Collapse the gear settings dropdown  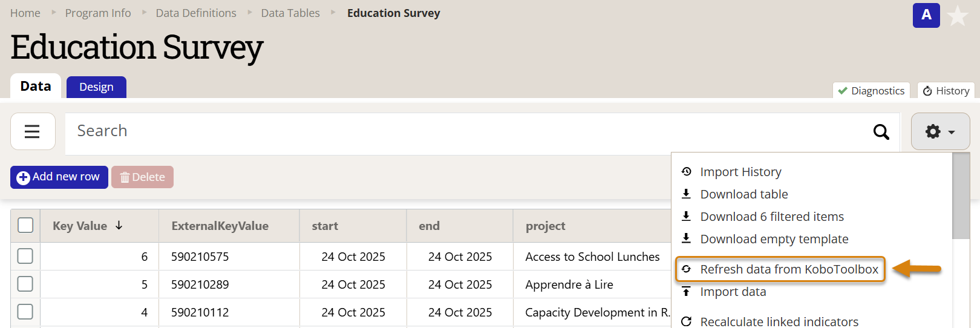pos(940,131)
